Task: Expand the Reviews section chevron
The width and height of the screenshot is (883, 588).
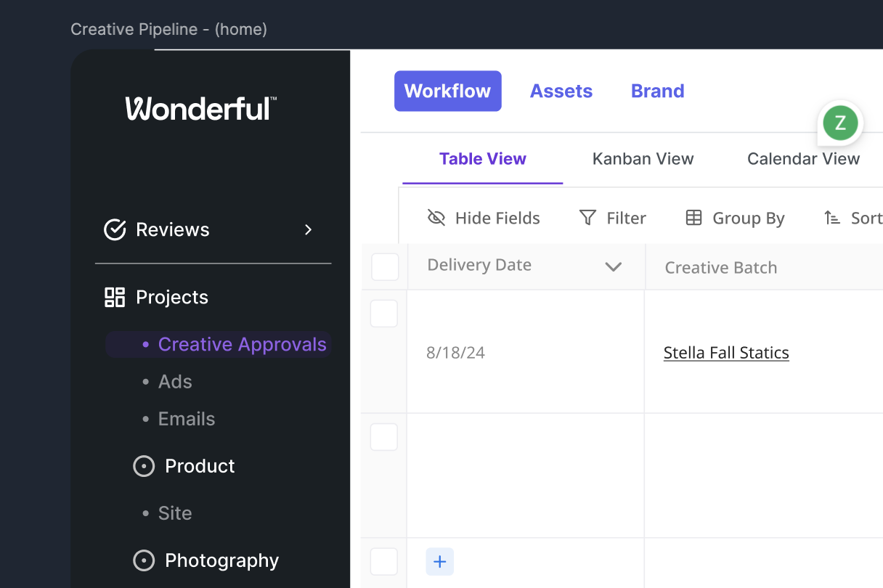Action: pyautogui.click(x=309, y=229)
